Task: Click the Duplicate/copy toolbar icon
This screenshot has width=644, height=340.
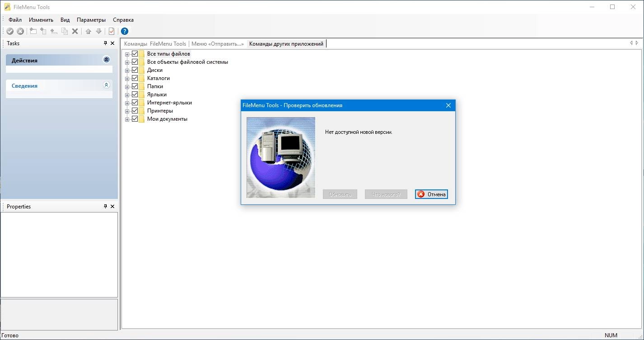Action: [65, 31]
